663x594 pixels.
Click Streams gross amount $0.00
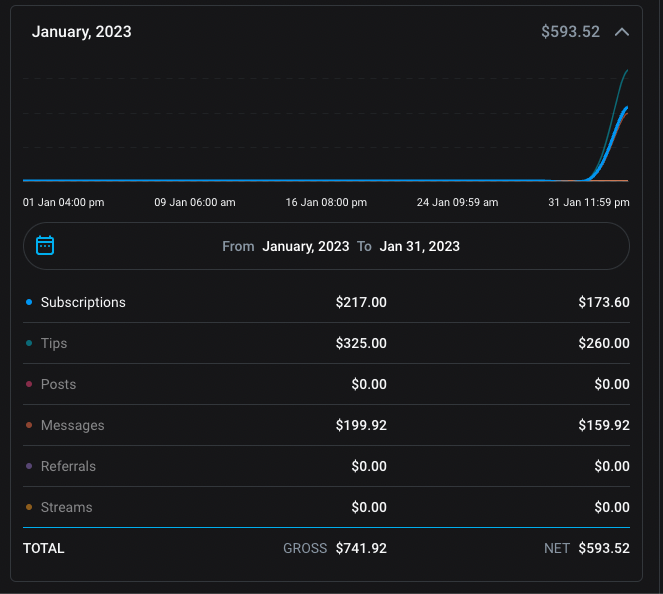click(x=369, y=507)
